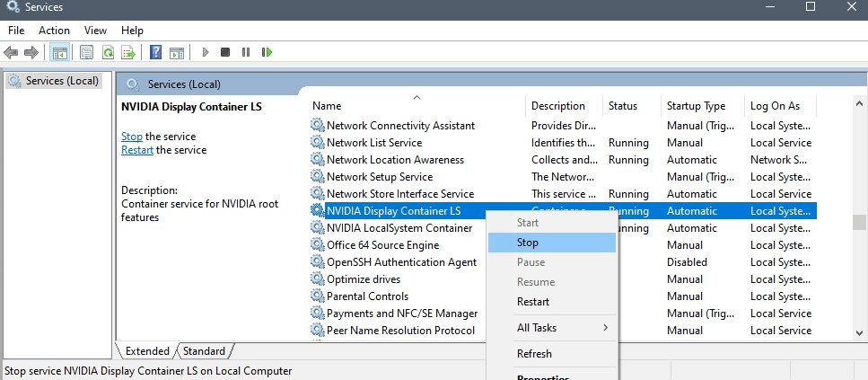This screenshot has width=868, height=380.
Task: Choose Refresh in the context menu
Action: [552, 354]
